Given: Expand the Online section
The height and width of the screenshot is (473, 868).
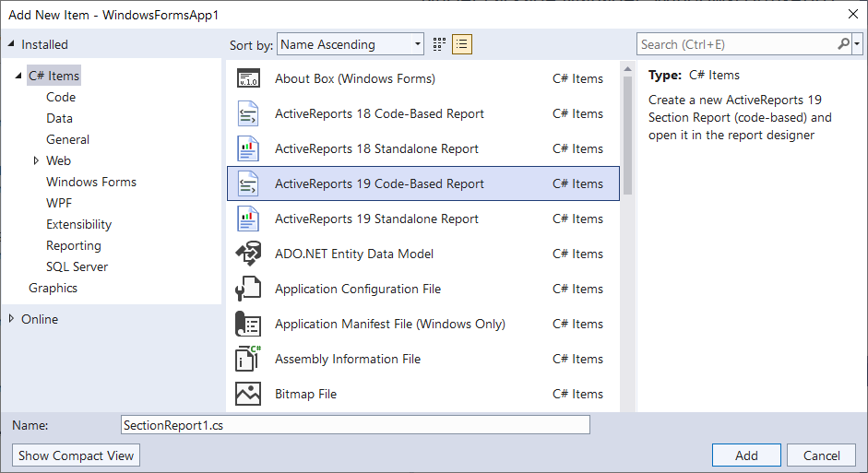Looking at the screenshot, I should pos(11,319).
